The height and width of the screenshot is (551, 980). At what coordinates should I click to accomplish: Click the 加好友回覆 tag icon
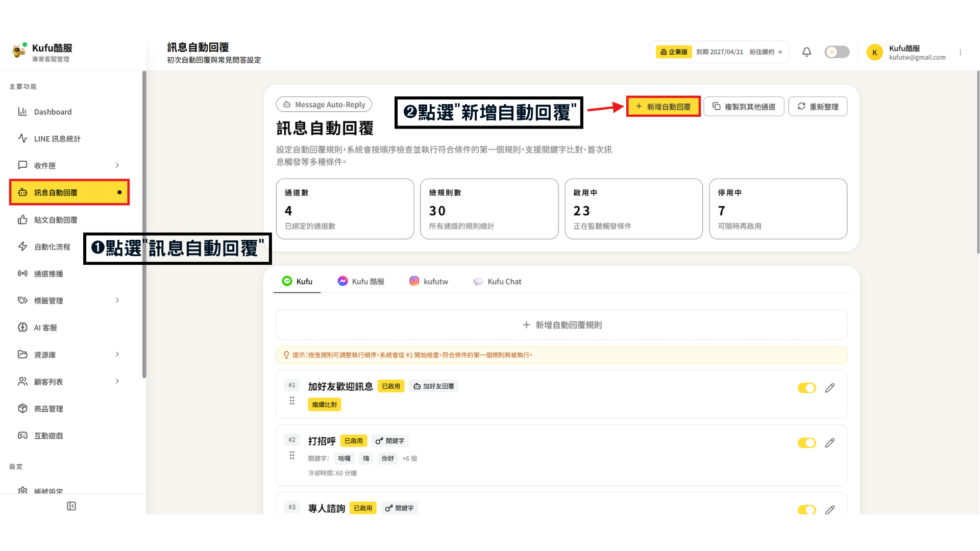417,386
